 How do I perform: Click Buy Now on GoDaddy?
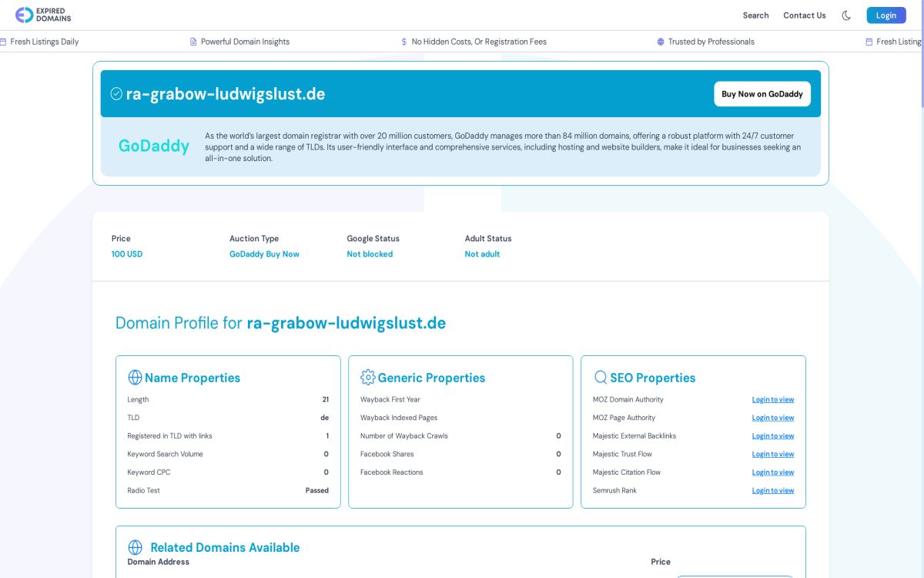[762, 93]
